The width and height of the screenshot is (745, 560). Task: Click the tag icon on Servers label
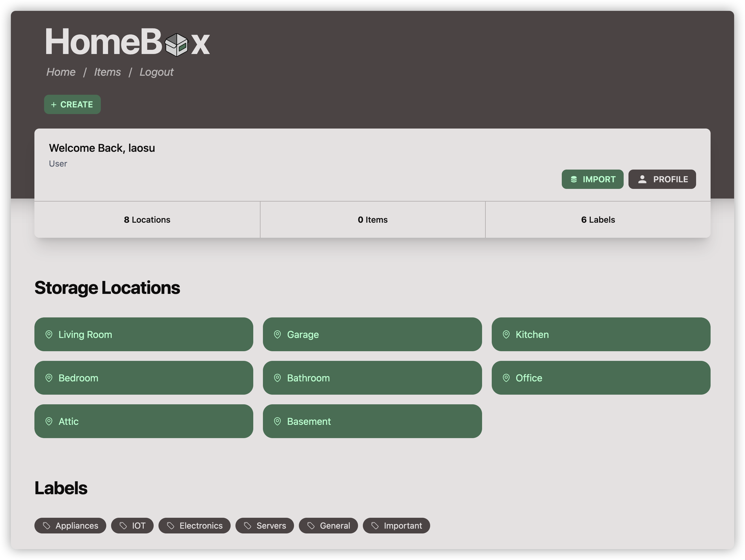coord(248,526)
